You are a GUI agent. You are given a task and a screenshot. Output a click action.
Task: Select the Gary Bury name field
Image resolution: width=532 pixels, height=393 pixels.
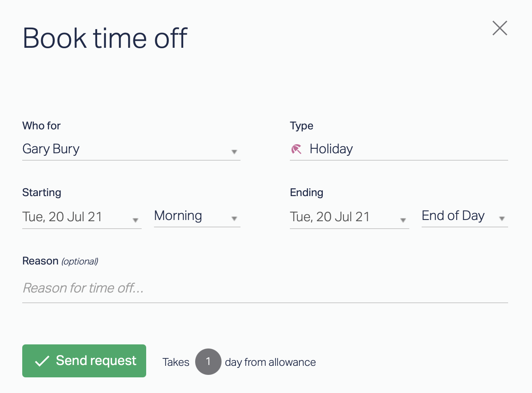pos(51,149)
